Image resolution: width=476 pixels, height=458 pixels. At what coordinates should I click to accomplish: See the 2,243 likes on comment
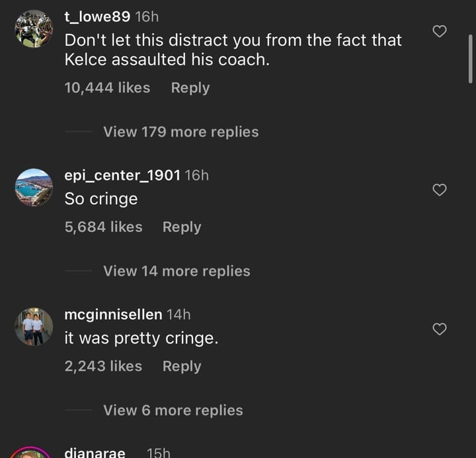tap(103, 366)
